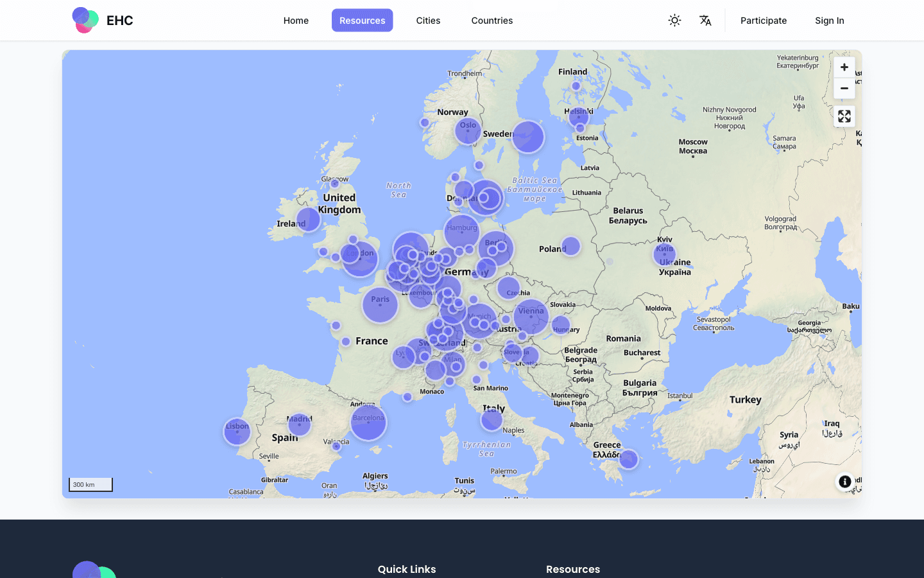Click the large Berlin cluster marker
The width and height of the screenshot is (924, 578).
click(496, 249)
